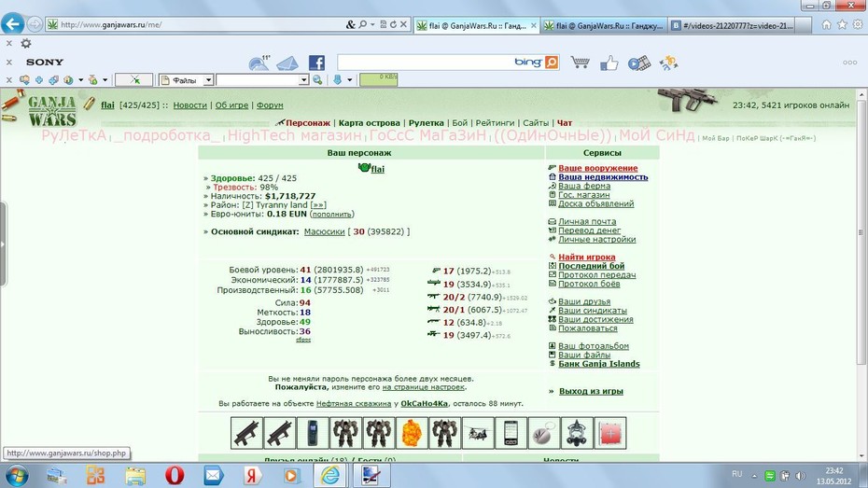Open the Масюсики syndicate link
The width and height of the screenshot is (868, 488).
pyautogui.click(x=325, y=231)
